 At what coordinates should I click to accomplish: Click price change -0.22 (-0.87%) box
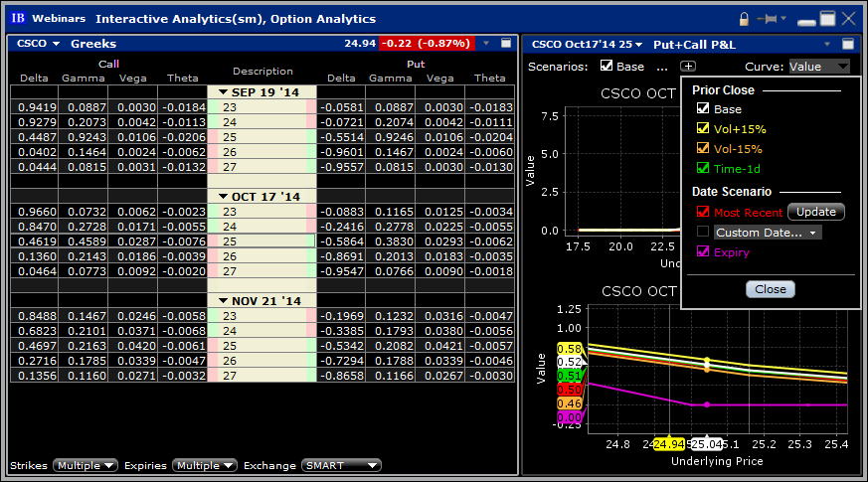[427, 43]
